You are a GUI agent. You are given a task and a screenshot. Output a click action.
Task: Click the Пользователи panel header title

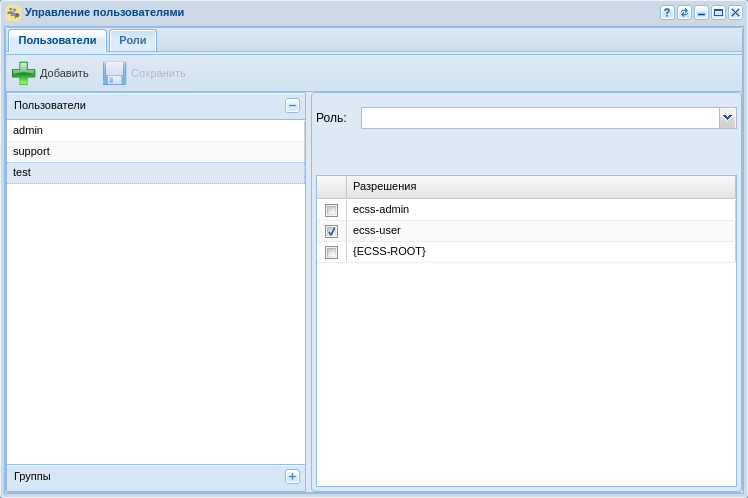[50, 105]
